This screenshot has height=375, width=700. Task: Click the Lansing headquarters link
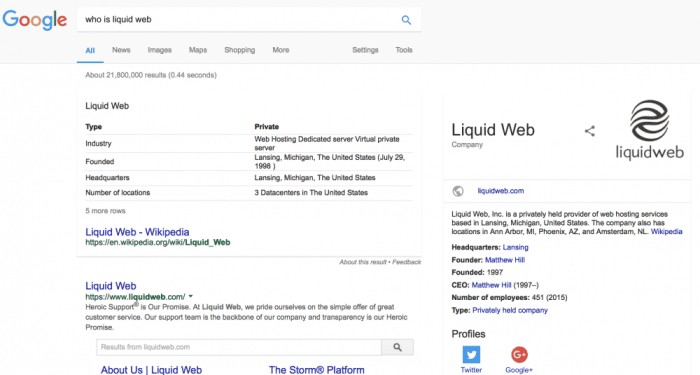tap(515, 247)
